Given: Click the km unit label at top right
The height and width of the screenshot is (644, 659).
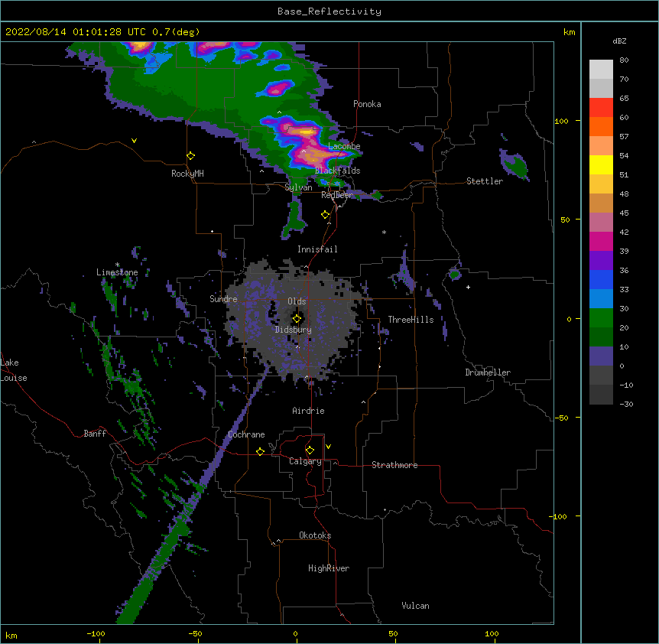Looking at the screenshot, I should point(569,32).
